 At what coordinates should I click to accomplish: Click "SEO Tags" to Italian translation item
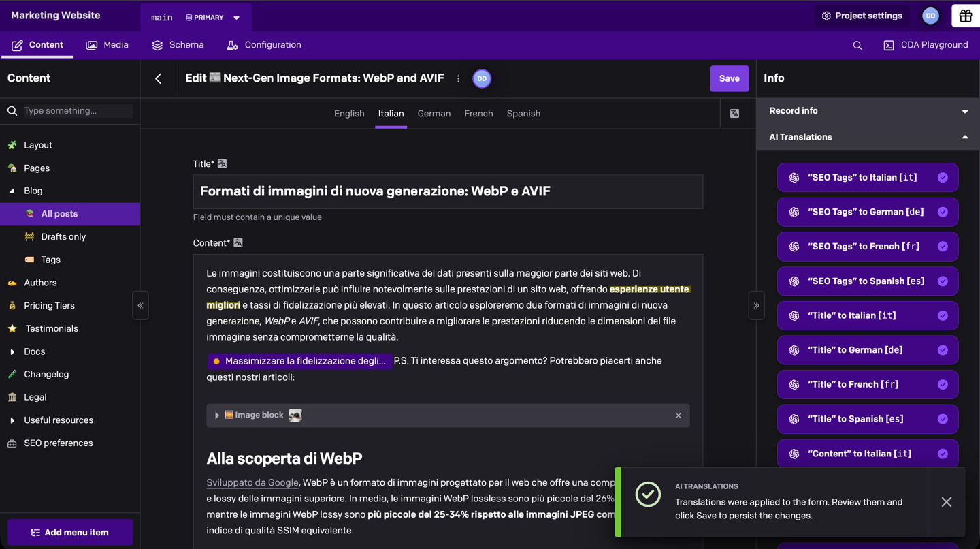(x=868, y=178)
